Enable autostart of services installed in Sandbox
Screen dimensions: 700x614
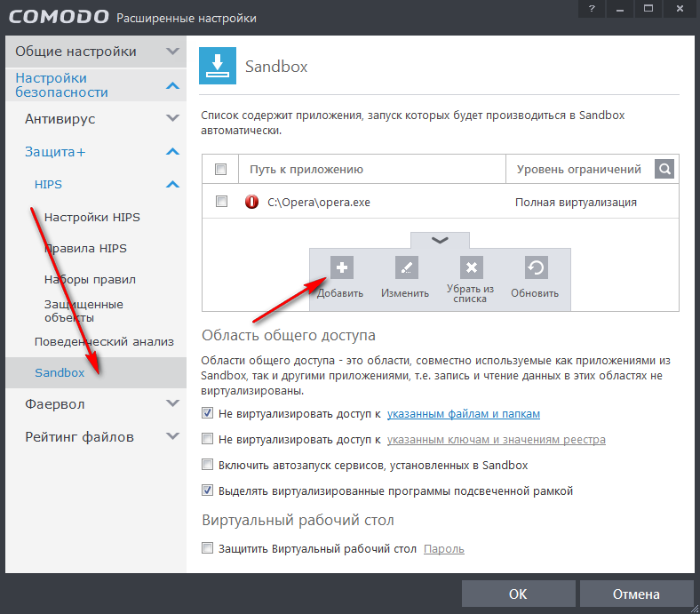(x=207, y=465)
